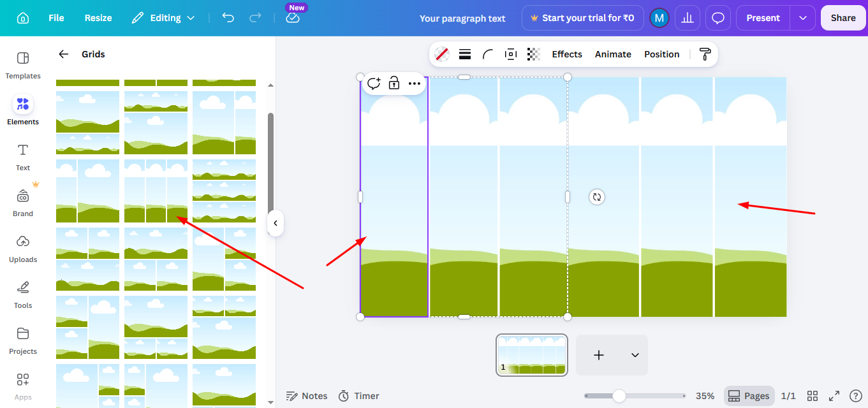Open the border style lines icon
This screenshot has width=868, height=408.
click(x=465, y=54)
